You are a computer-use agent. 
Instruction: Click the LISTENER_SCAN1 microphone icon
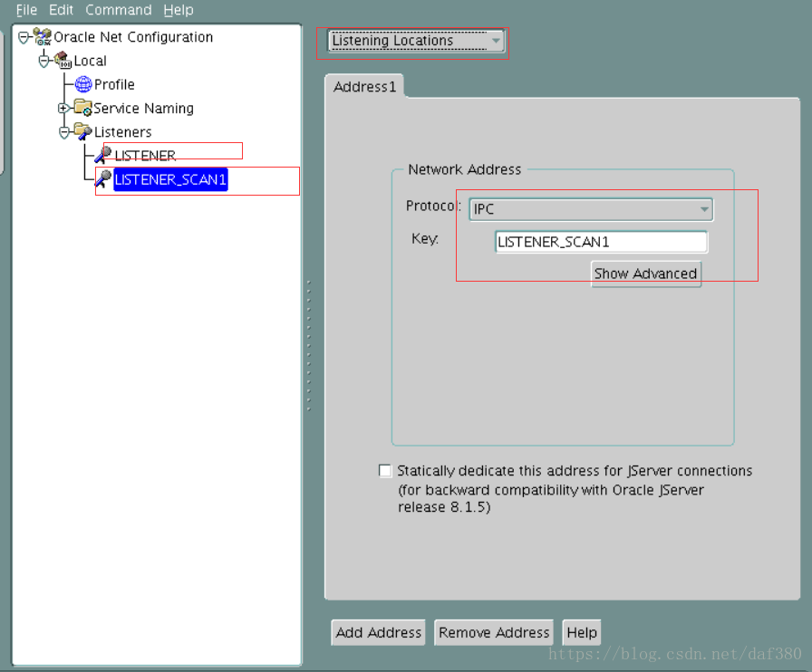103,178
